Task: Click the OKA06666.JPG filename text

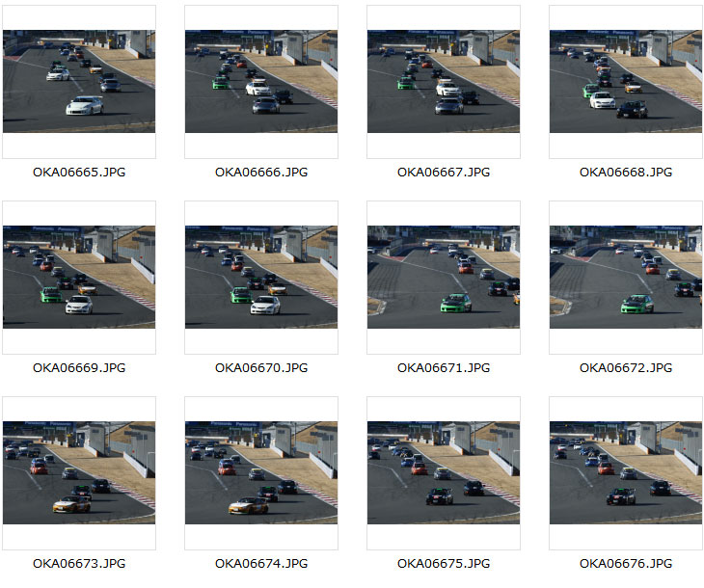Action: click(x=261, y=173)
